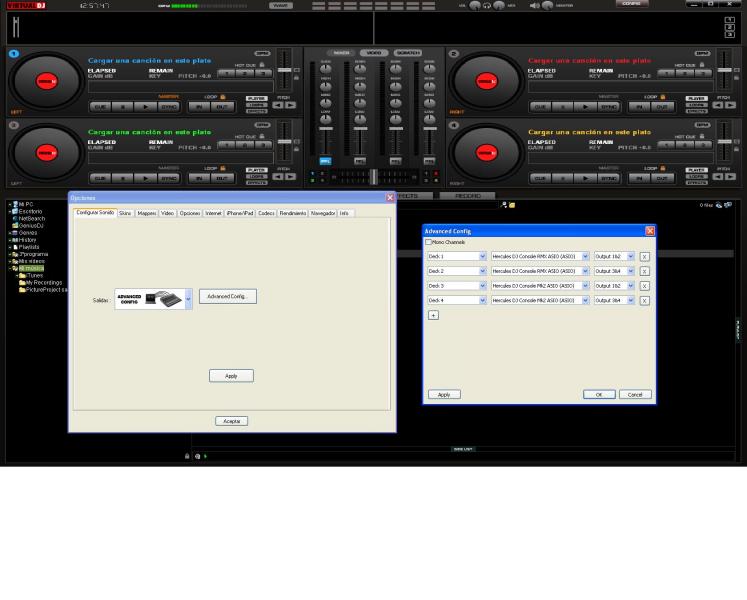747x600 pixels.
Task: Click the loop lock icon on deck 1
Action: coord(222,97)
